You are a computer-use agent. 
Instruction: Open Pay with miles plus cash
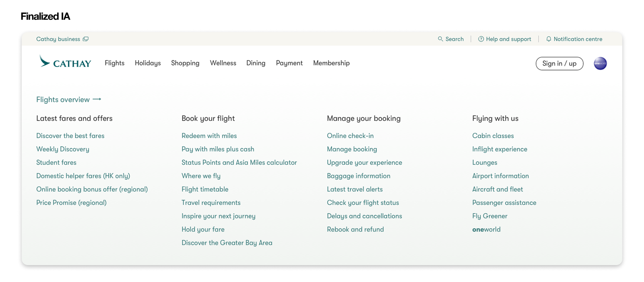tap(218, 149)
